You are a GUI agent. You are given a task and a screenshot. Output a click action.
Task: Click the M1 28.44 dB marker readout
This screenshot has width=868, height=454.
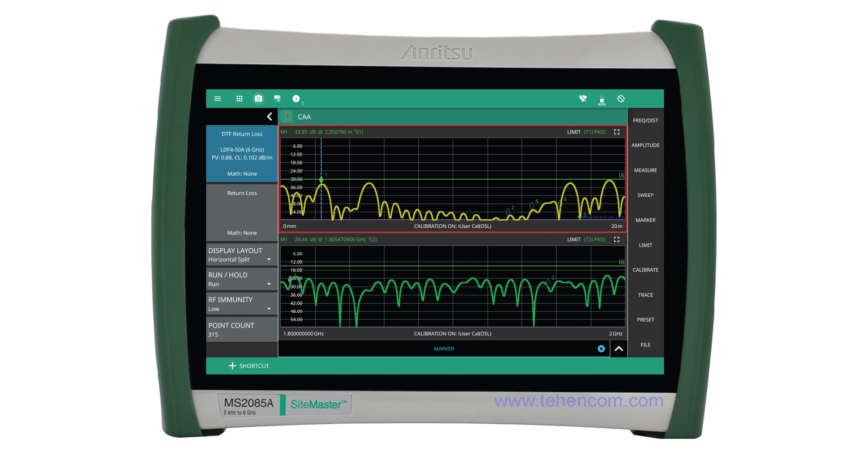[x=328, y=239]
